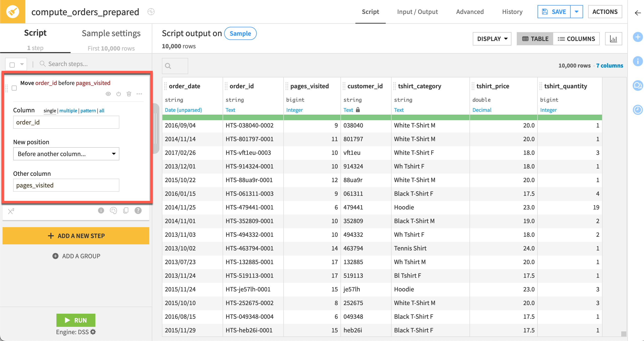Viewport: 644px width, 341px height.
Task: Click Other column field pages_visited
Action: pyautogui.click(x=66, y=185)
